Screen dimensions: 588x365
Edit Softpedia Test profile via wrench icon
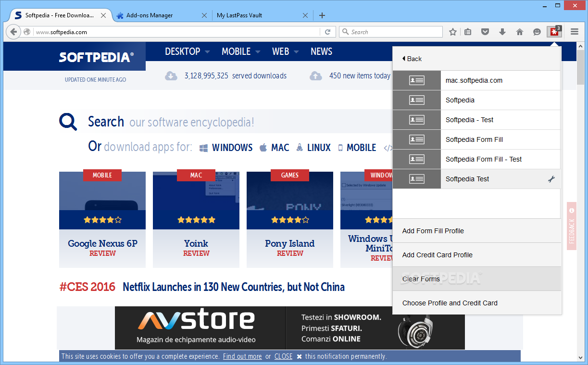click(551, 179)
